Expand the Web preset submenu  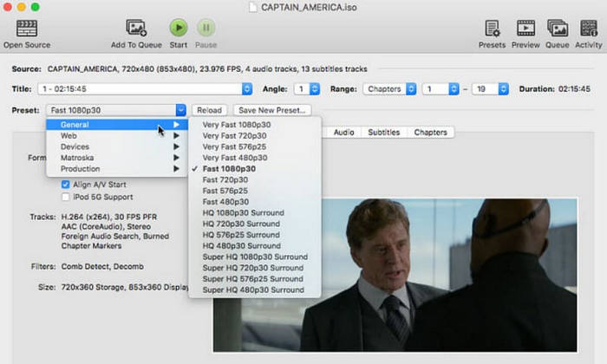(117, 136)
